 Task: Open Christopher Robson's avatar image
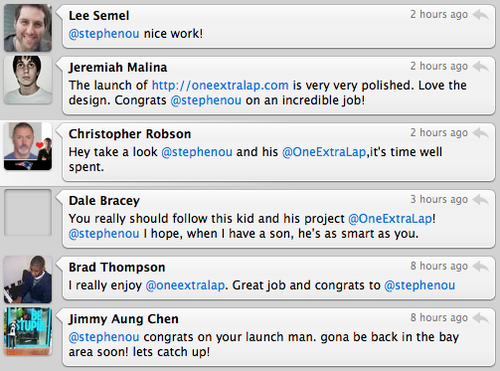pyautogui.click(x=28, y=146)
